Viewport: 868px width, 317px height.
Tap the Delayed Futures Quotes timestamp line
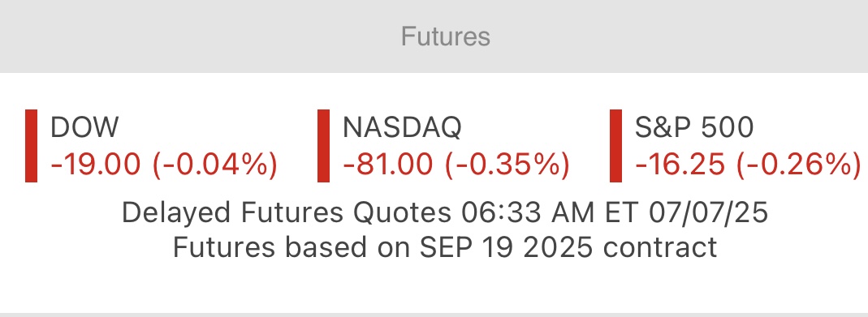445,213
